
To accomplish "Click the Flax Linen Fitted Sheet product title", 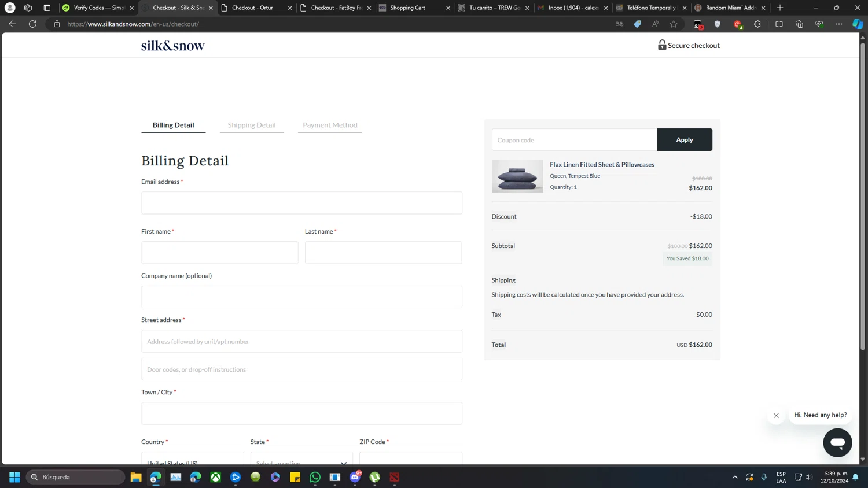I will click(602, 165).
